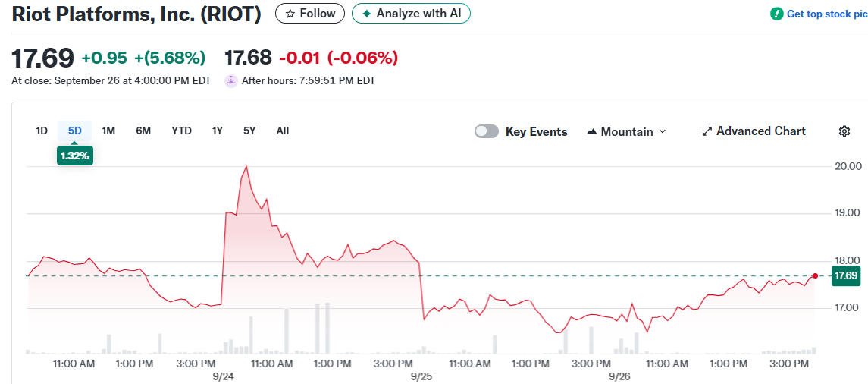Click the 1.32% change badge under 5D
Viewport: 868px width, 384px height.
tap(75, 156)
